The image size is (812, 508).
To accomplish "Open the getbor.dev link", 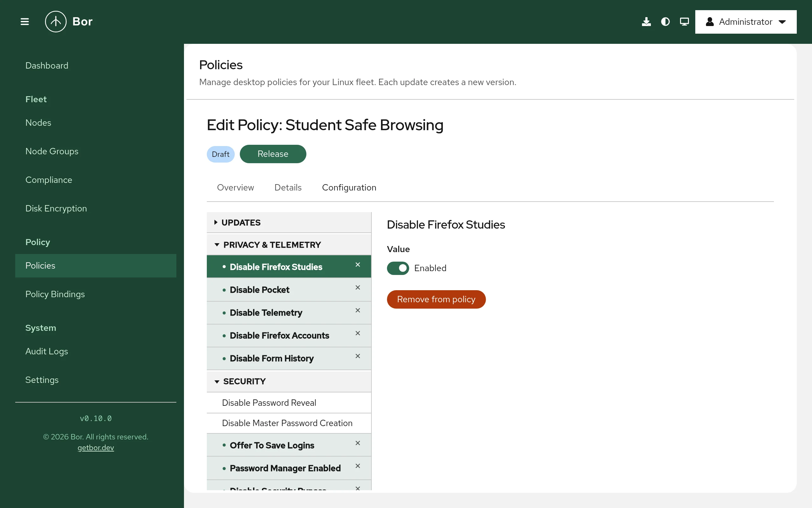I will click(x=95, y=448).
